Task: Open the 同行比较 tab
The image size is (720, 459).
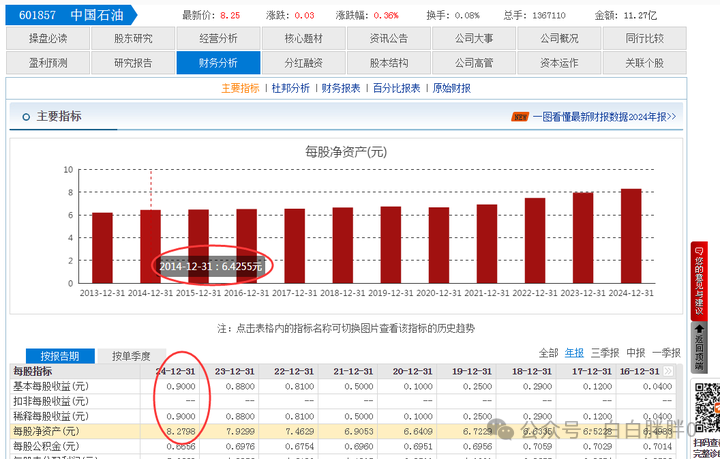Action: pyautogui.click(x=645, y=38)
